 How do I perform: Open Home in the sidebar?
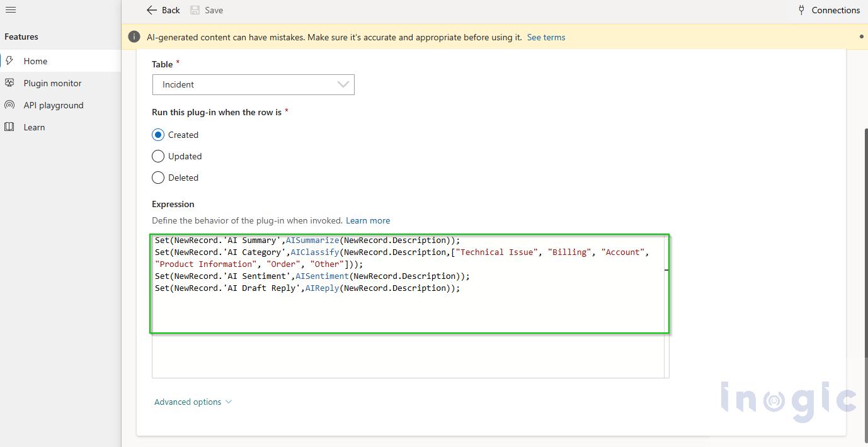tap(60, 61)
